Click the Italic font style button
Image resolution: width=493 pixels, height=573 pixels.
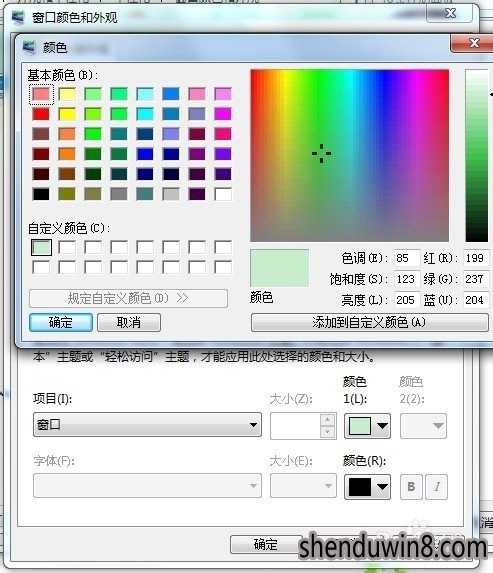click(437, 486)
